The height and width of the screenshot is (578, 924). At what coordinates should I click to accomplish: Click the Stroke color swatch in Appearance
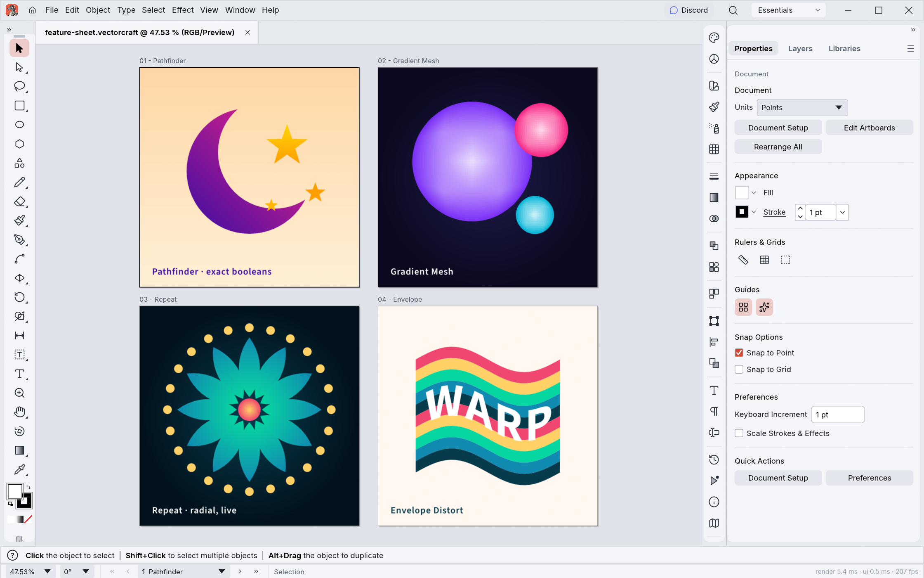[x=742, y=212]
